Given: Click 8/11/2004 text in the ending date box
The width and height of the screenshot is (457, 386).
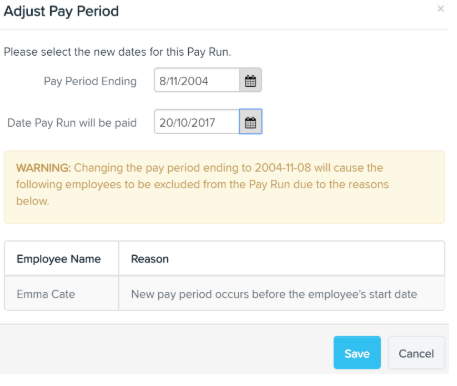Looking at the screenshot, I should pos(184,81).
